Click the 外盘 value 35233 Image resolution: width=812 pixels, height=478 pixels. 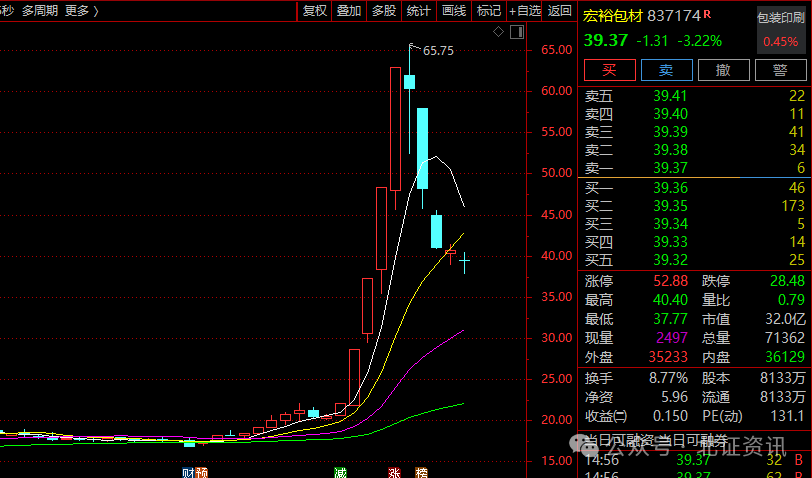[669, 357]
